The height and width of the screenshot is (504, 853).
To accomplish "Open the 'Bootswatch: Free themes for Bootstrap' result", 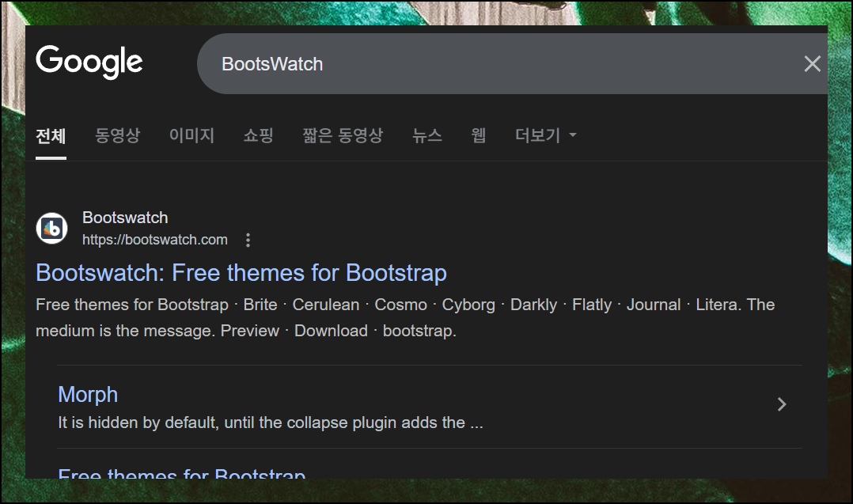I will (241, 273).
